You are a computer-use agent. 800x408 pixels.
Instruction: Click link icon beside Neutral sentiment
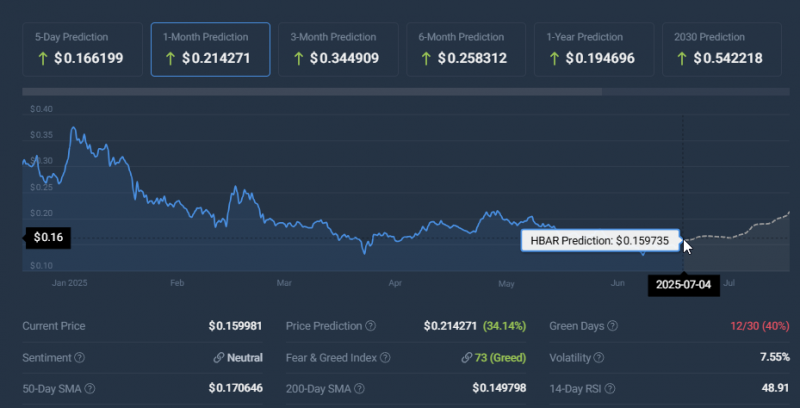tap(217, 357)
